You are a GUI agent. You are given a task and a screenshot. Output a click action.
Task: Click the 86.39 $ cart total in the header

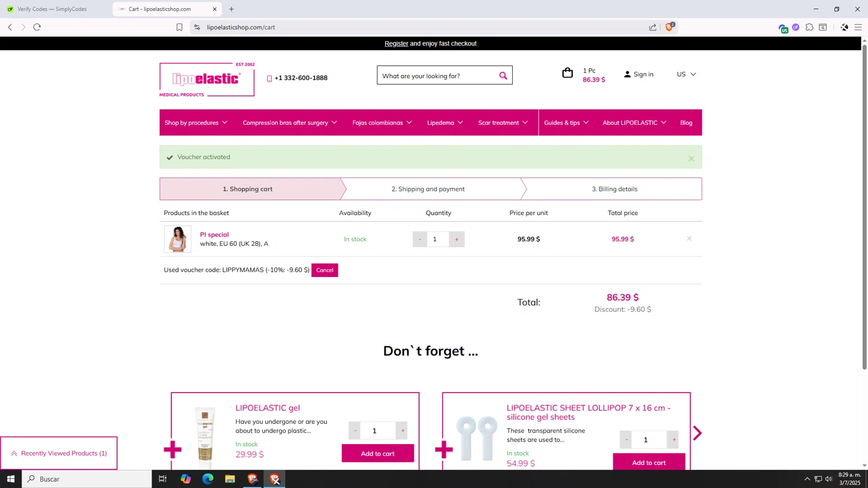pos(594,80)
